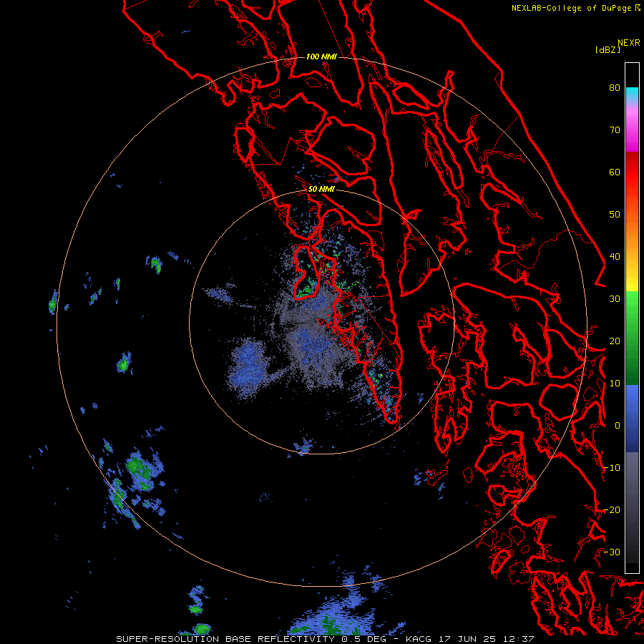Image resolution: width=644 pixels, height=644 pixels.
Task: Click the NEXR label at top right
Action: 629,43
